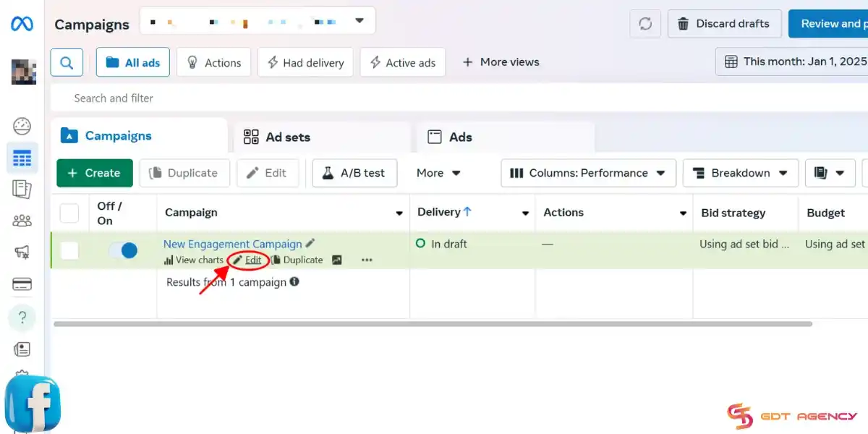Click the Budget column header
Screen dimensions: 868x434
coord(826,213)
